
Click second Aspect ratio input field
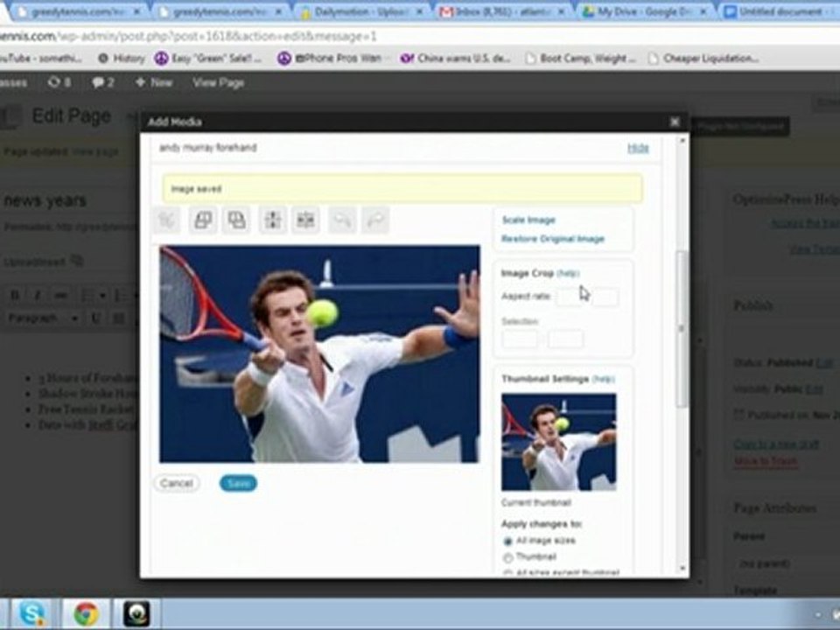605,297
